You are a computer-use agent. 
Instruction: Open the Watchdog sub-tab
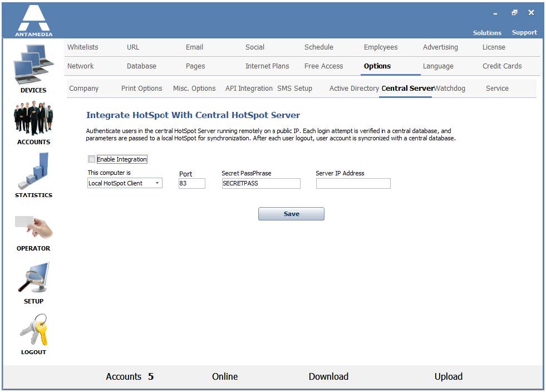(450, 88)
